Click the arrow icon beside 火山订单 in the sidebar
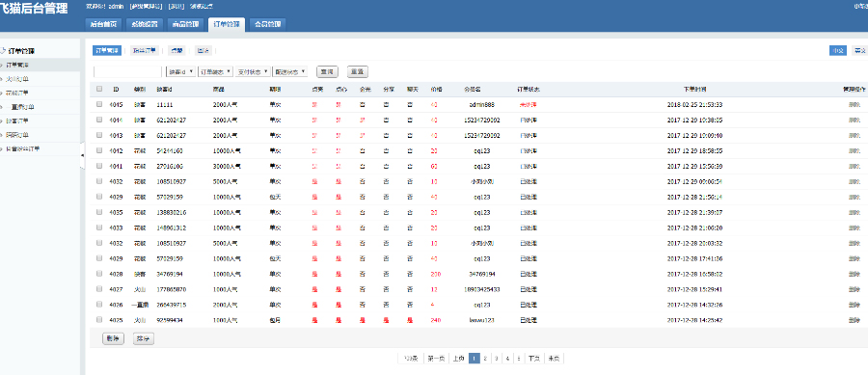The height and width of the screenshot is (375, 868). (x=2, y=79)
